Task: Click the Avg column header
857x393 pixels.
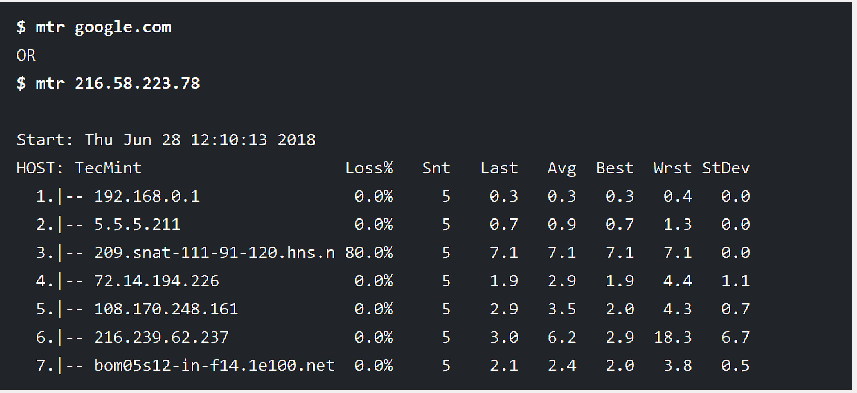Action: point(562,169)
